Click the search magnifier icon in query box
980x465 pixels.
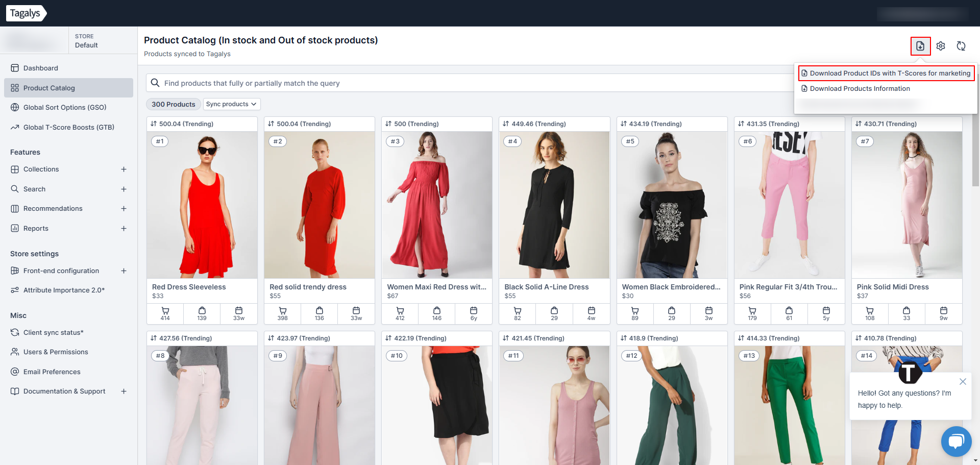[x=155, y=83]
